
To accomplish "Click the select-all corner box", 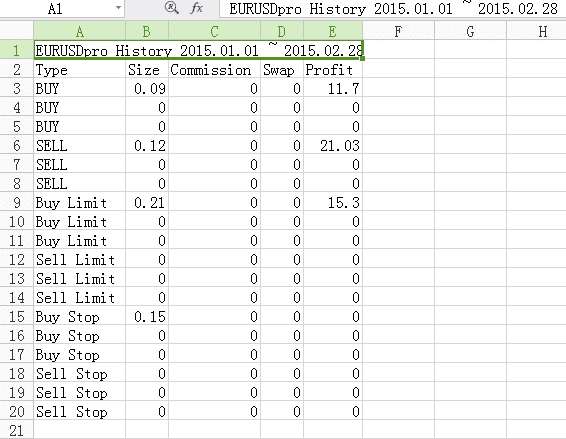I will coord(17,31).
